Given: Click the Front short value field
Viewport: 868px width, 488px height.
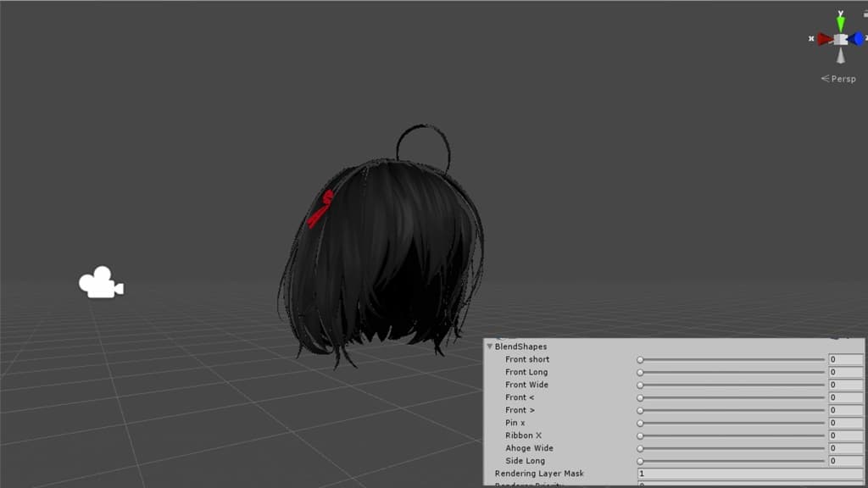Looking at the screenshot, I should point(845,359).
